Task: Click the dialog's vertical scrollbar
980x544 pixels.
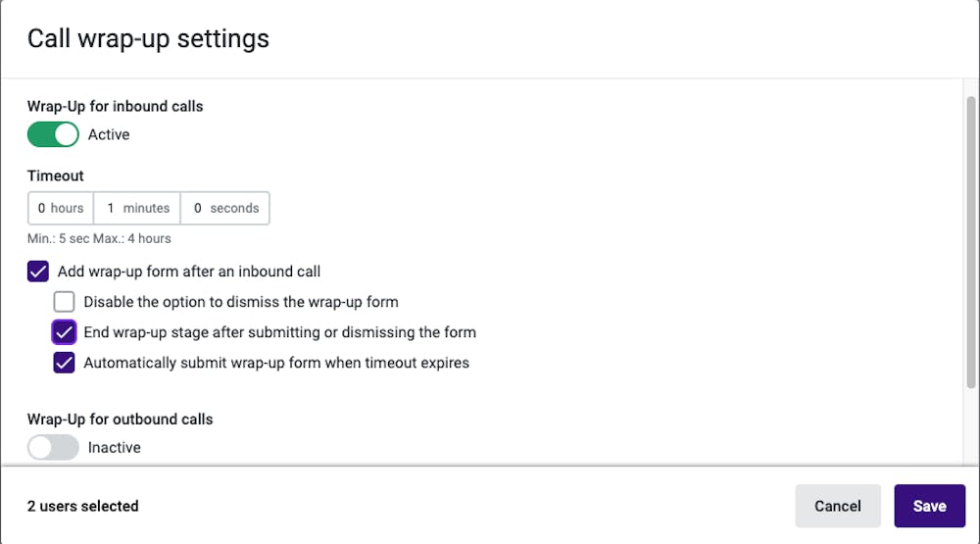Action: coord(971,245)
